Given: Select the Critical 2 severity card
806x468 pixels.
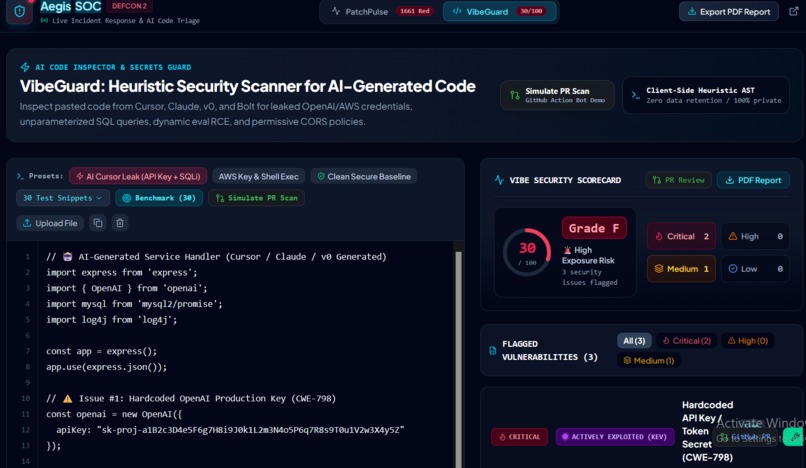Looking at the screenshot, I should pyautogui.click(x=681, y=237).
